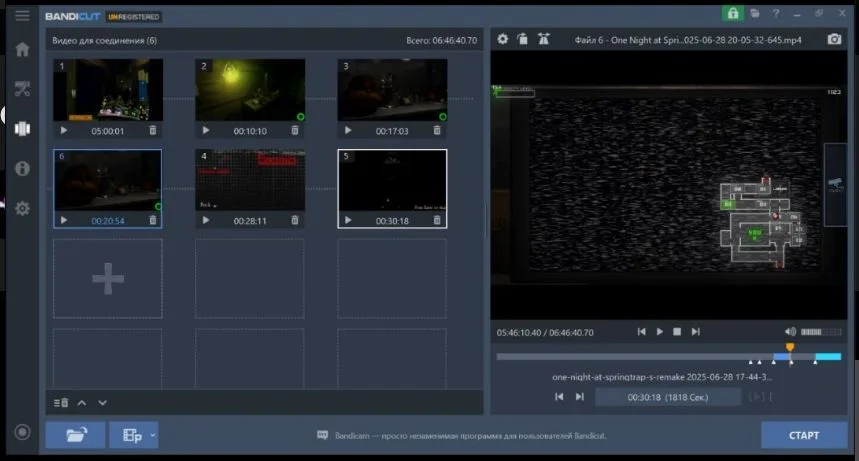
Task: Open the folder icon in title bar
Action: (x=755, y=13)
